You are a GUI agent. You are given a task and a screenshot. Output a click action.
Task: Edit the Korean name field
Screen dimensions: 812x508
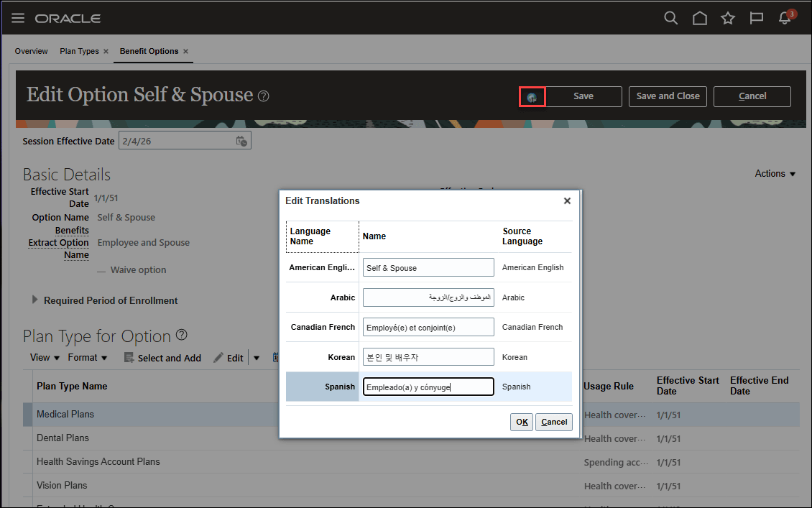428,357
